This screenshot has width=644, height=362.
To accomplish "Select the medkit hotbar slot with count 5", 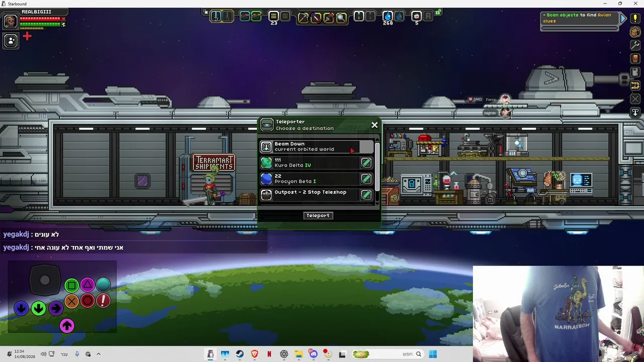I will (x=416, y=17).
